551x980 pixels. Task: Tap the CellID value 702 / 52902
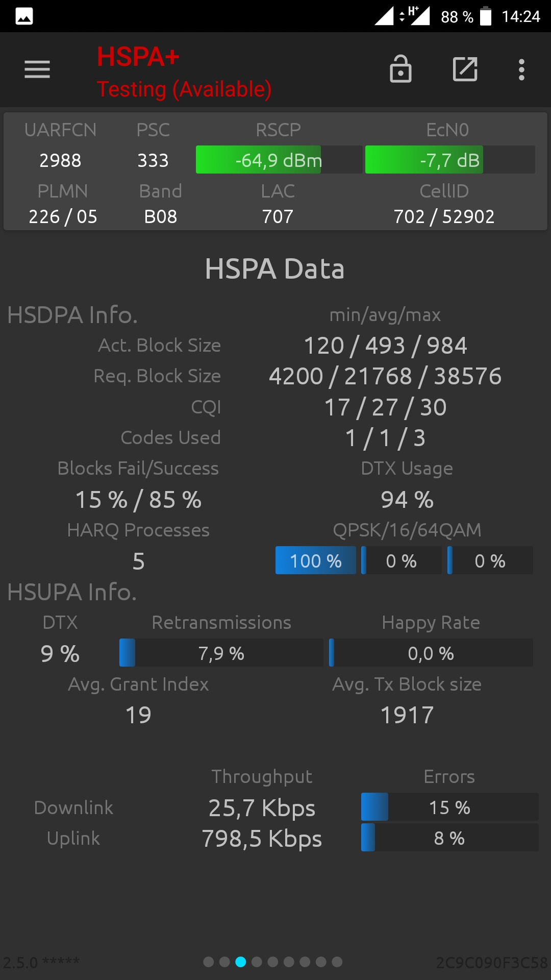pos(444,216)
